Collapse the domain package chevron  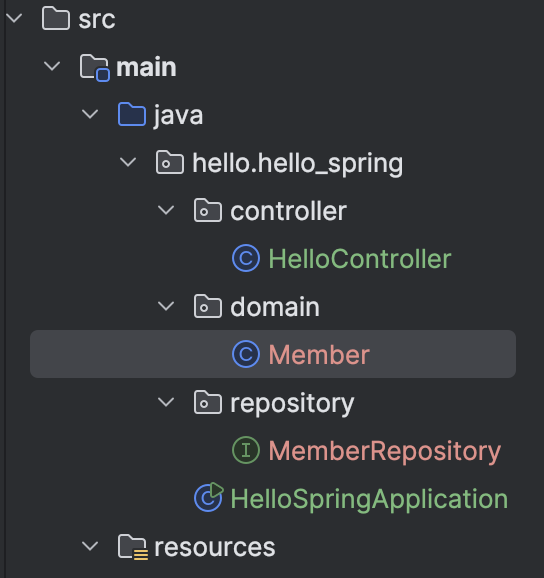coord(166,306)
